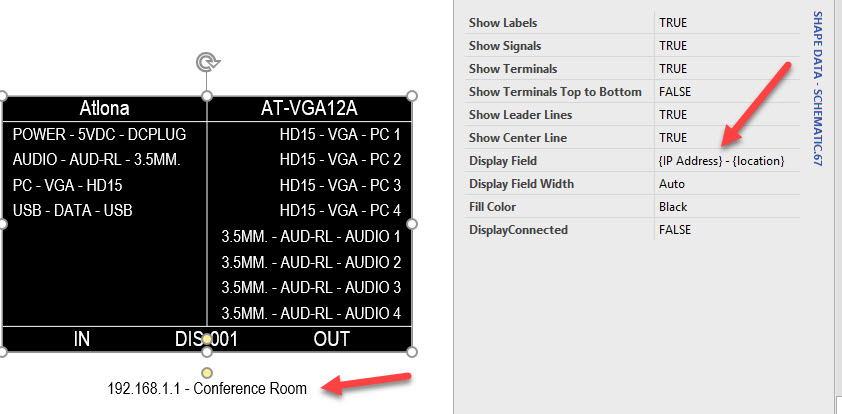Click the rotation handle above the shape
This screenshot has height=414, width=842.
(207, 62)
